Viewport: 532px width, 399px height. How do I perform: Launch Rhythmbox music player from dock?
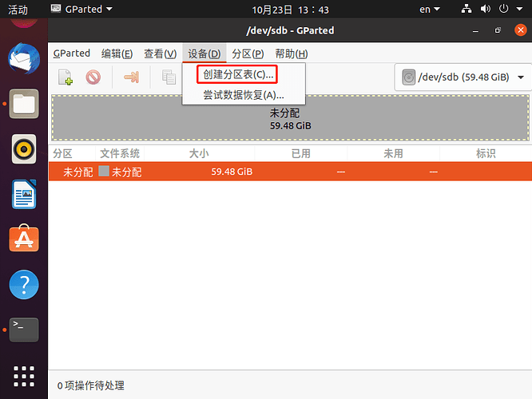(24, 148)
